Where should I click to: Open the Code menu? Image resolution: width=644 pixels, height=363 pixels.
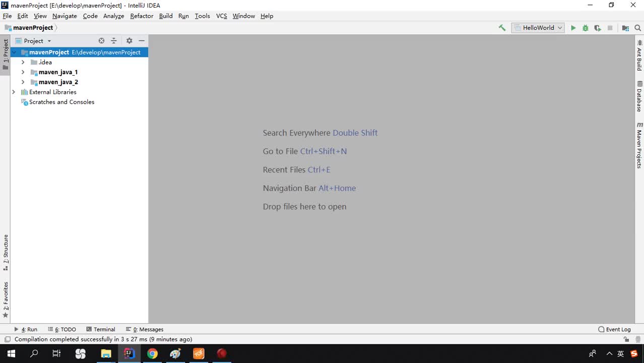click(90, 16)
